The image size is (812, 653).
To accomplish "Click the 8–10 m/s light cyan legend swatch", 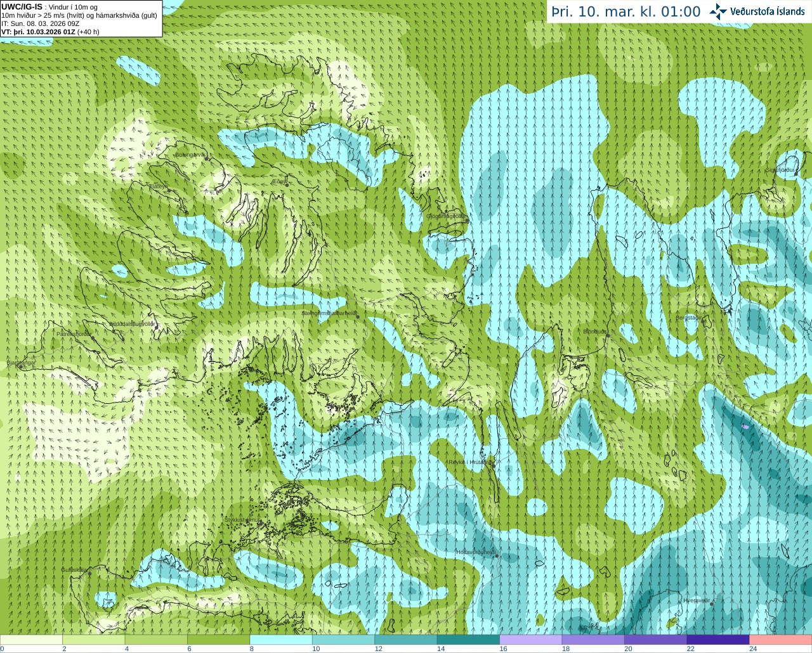I will (x=281, y=640).
